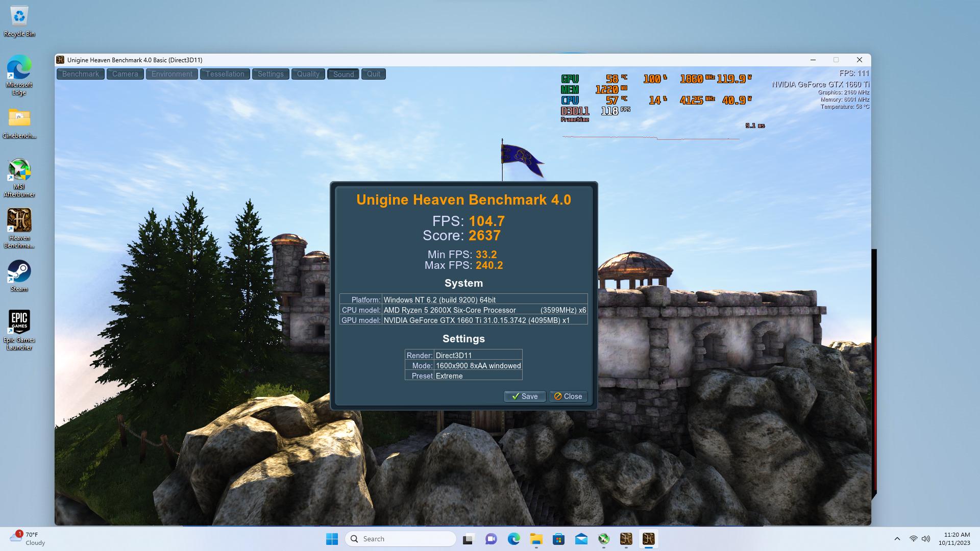Open the Environment menu button
980x551 pixels.
(x=172, y=74)
